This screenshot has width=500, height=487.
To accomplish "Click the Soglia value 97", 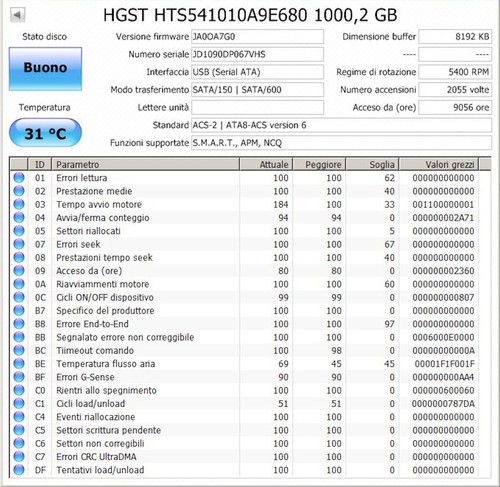I will coord(389,324).
